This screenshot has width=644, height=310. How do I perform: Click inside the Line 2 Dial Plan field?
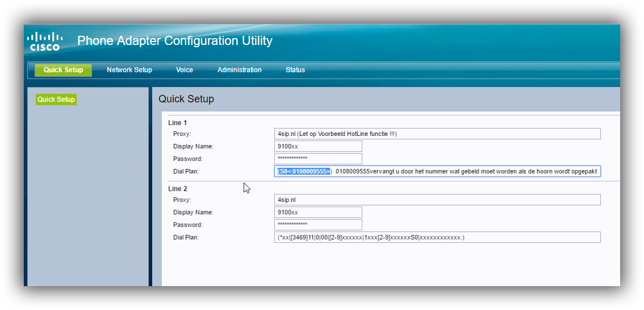click(437, 237)
